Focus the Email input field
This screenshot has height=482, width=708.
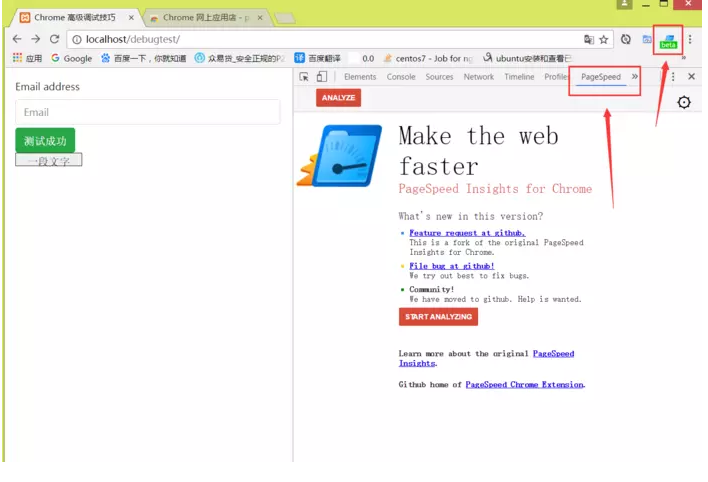point(148,112)
